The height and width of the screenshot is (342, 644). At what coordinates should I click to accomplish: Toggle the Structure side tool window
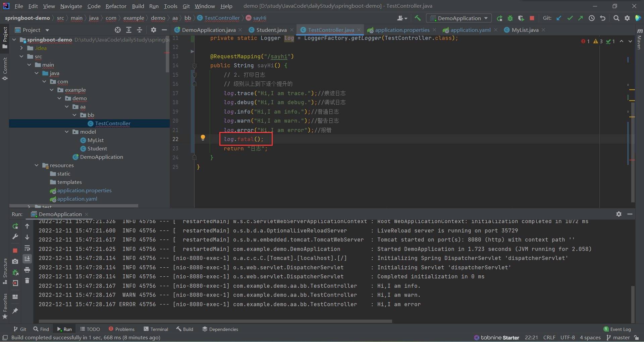(5, 271)
